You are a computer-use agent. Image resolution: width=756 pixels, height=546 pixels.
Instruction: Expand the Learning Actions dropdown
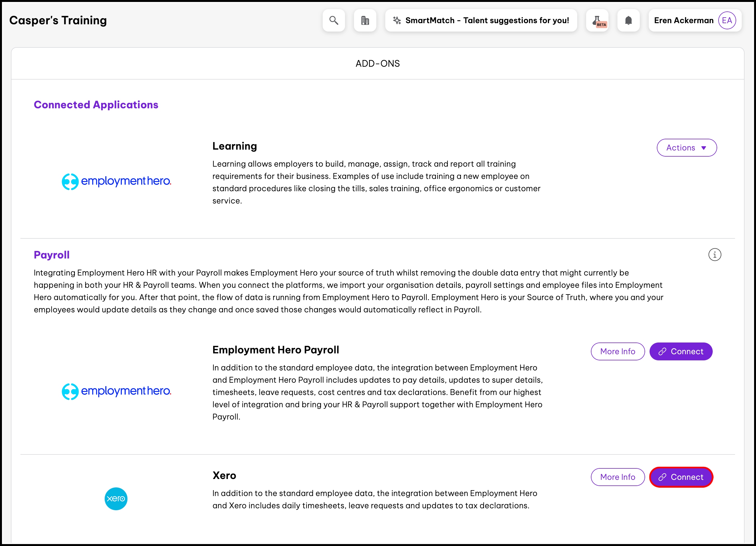click(686, 148)
